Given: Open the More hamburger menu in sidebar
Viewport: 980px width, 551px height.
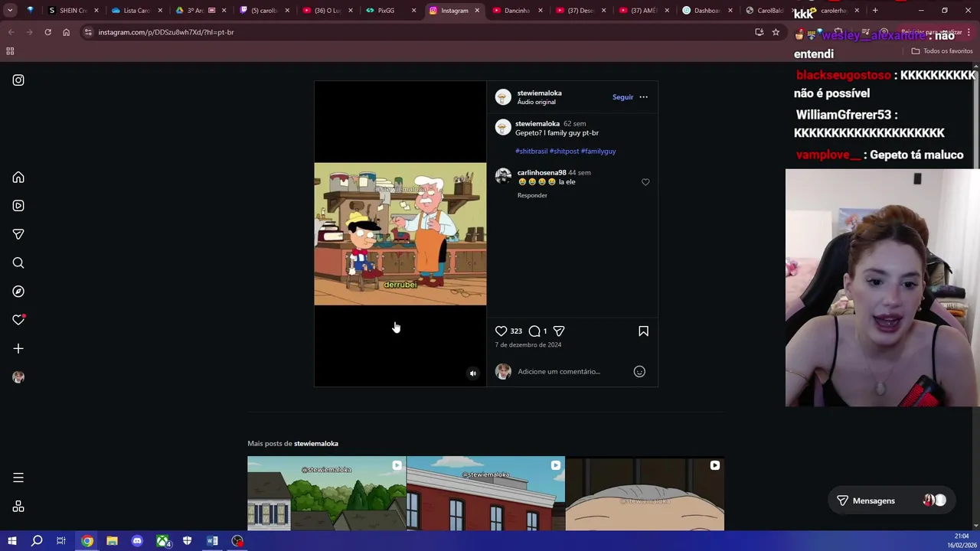Looking at the screenshot, I should [x=18, y=478].
